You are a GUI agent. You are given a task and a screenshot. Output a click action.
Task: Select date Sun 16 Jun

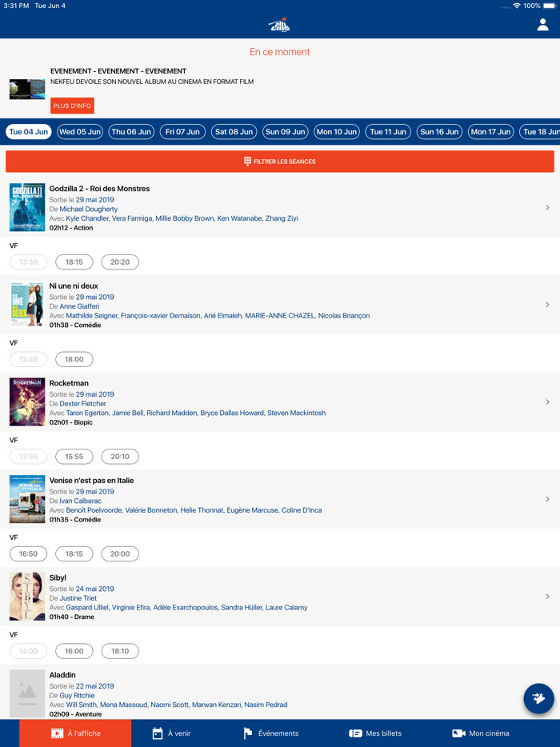point(439,131)
